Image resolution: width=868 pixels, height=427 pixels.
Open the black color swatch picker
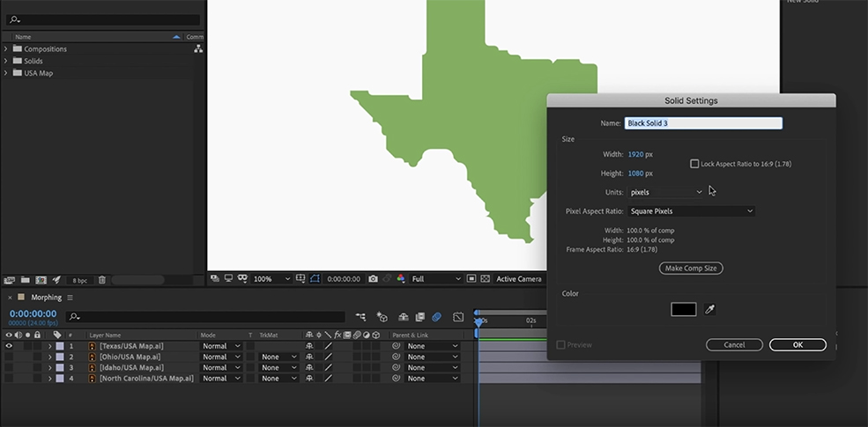pyautogui.click(x=684, y=309)
